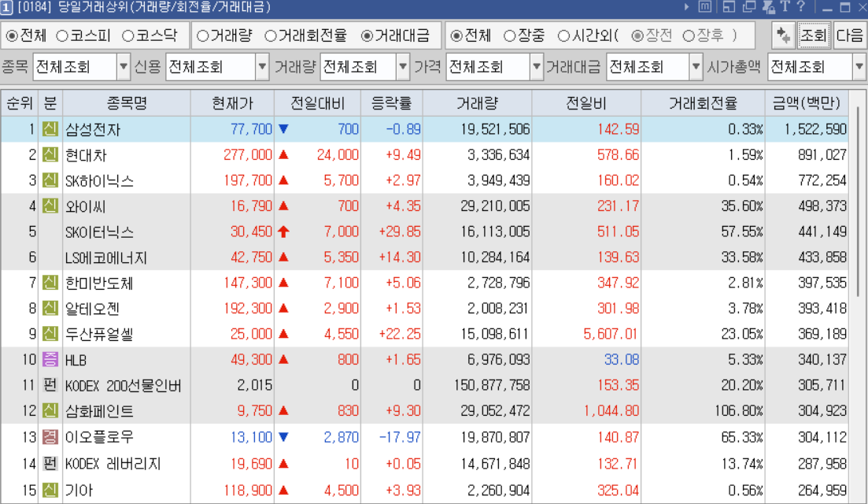
Task: Click the 신 badge icon next to 기아
Action: pyautogui.click(x=50, y=490)
